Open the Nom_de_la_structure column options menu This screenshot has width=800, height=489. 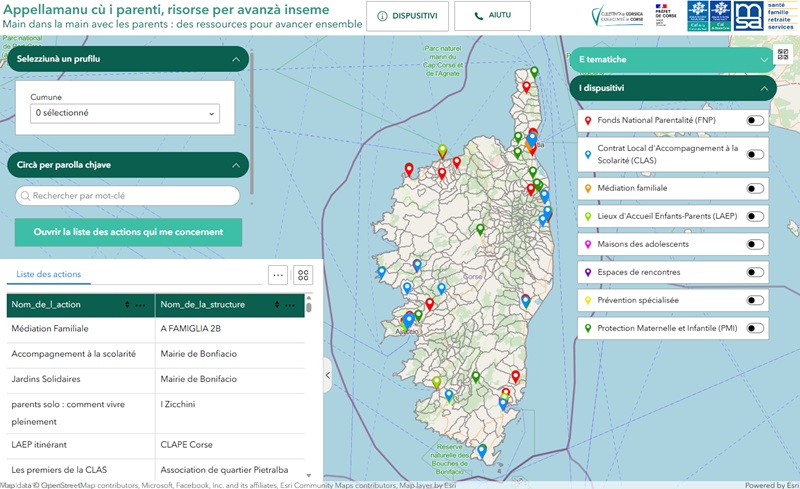pyautogui.click(x=290, y=305)
